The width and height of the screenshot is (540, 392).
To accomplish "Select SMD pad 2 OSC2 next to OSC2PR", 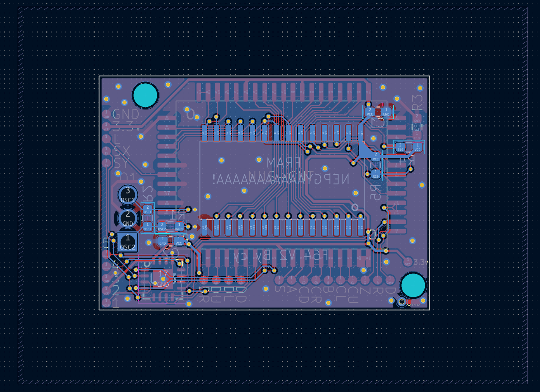I will 162,226.
